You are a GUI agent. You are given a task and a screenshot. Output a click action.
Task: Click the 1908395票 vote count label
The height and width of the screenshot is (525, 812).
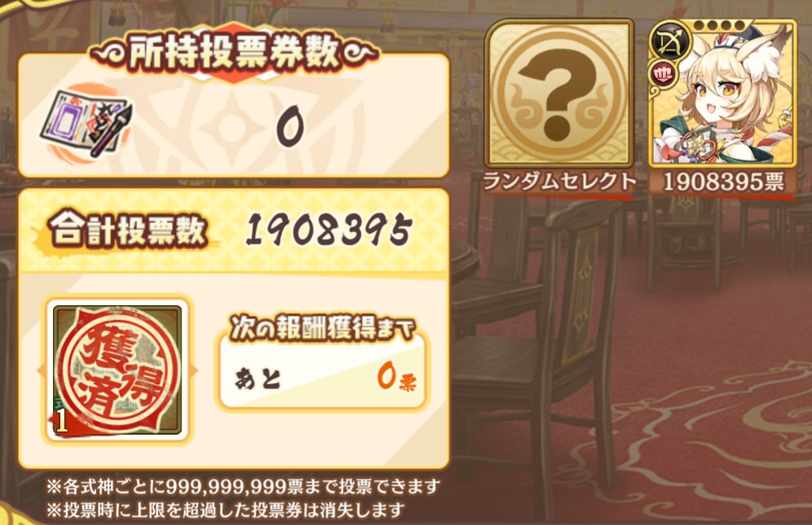723,182
